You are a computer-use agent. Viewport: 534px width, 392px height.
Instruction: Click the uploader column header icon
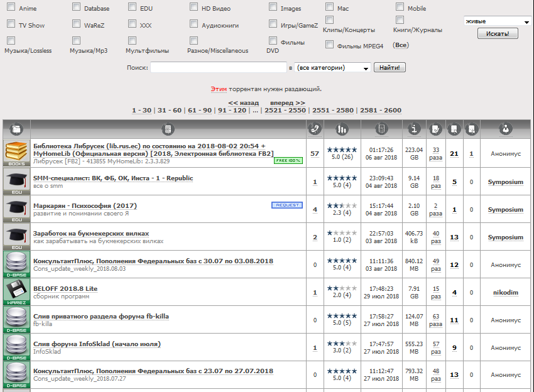tap(506, 129)
